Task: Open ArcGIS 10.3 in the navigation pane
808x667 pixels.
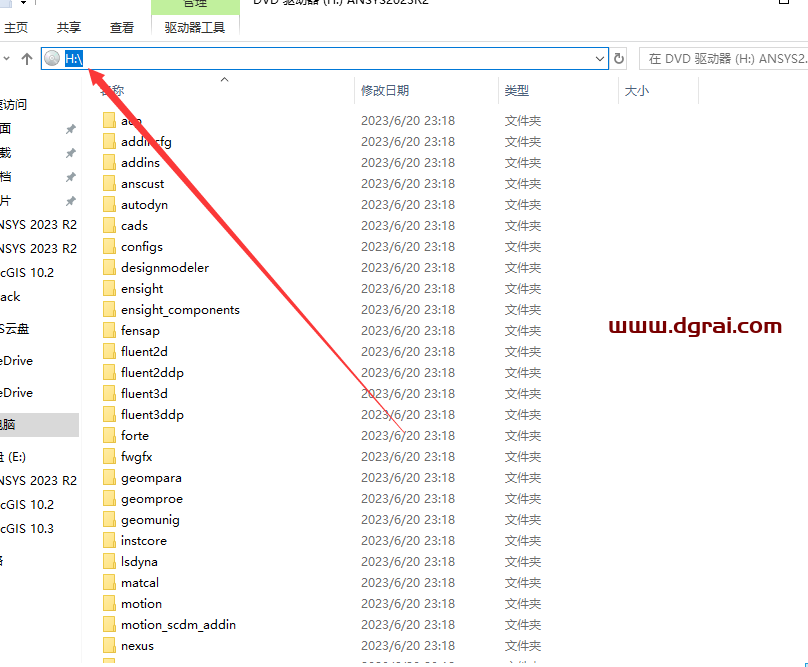Action: 27,528
